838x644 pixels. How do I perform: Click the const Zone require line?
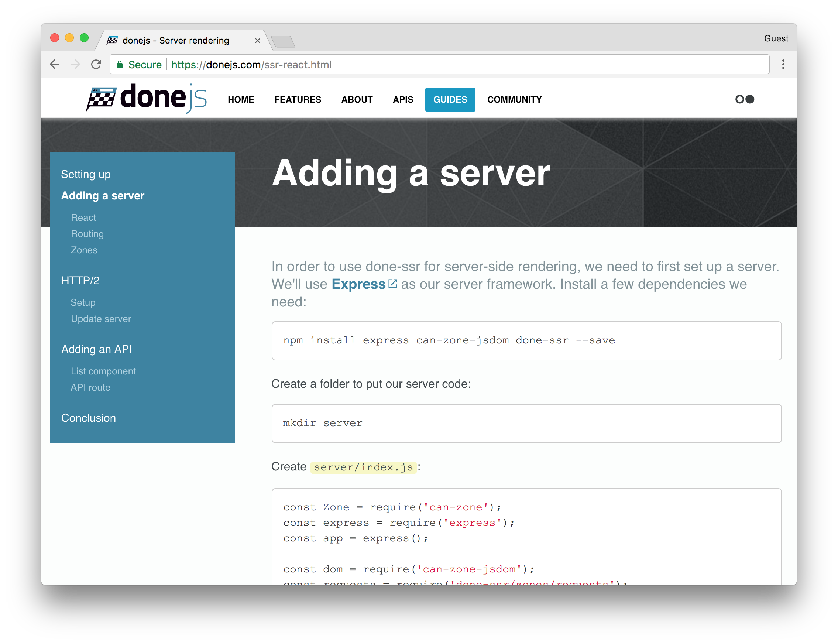pos(392,507)
